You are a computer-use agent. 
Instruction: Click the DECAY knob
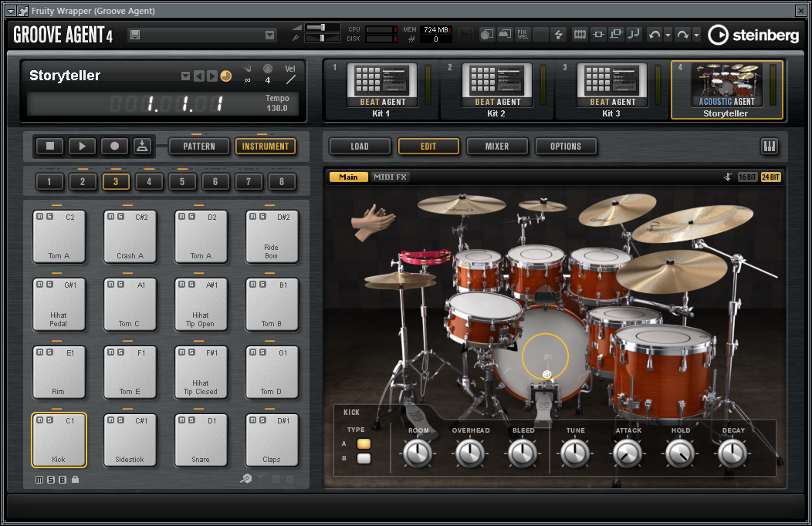pos(732,453)
